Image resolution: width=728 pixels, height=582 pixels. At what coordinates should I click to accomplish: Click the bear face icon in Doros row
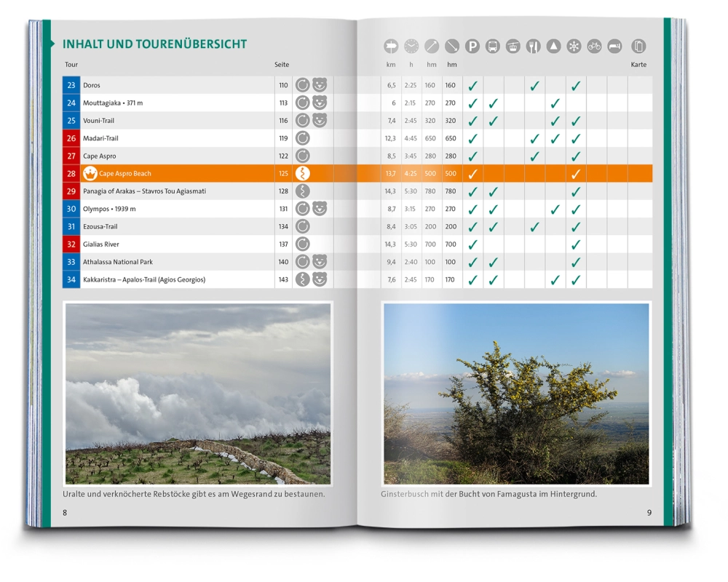(x=320, y=85)
